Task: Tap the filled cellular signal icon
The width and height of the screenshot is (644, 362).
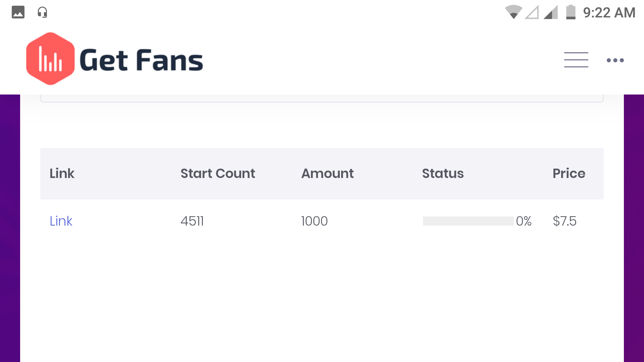Action: click(551, 12)
